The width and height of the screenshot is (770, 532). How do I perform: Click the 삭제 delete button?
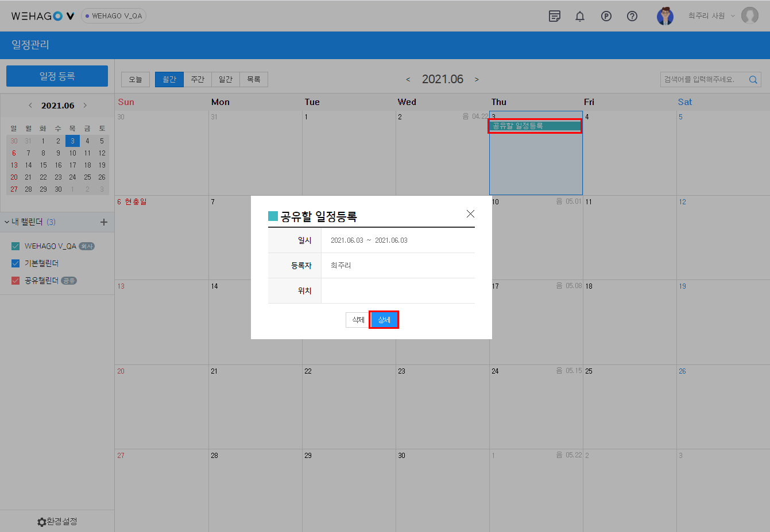[358, 320]
